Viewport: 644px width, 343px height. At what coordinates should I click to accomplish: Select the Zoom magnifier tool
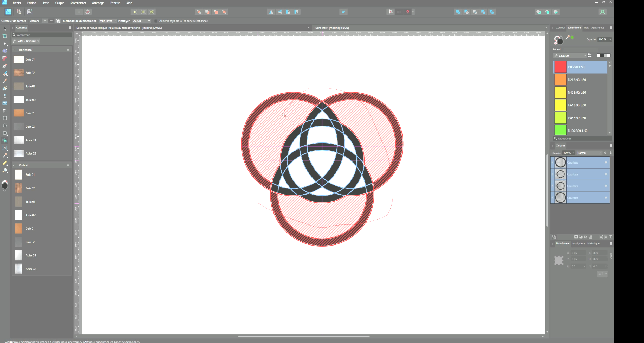click(5, 171)
